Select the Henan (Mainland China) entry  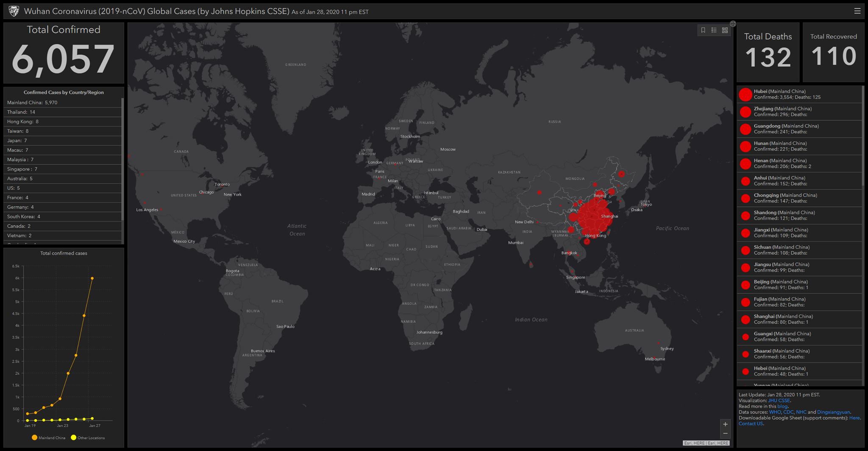click(799, 164)
